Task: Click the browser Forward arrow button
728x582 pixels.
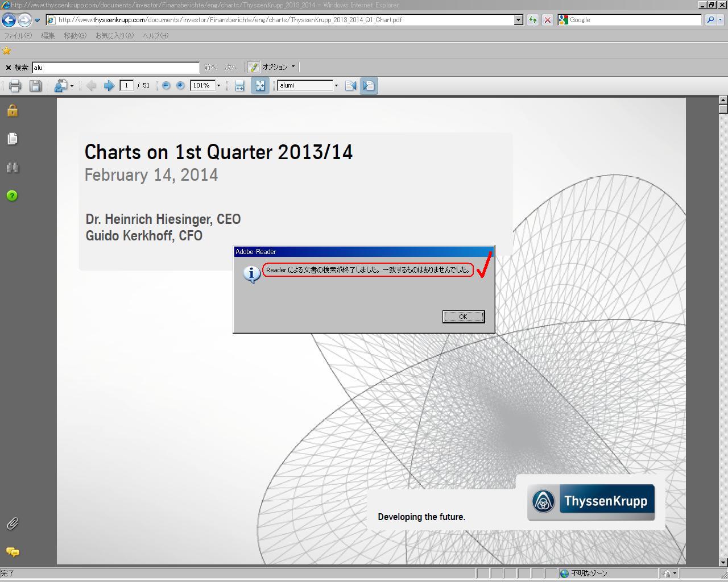Action: (x=24, y=20)
